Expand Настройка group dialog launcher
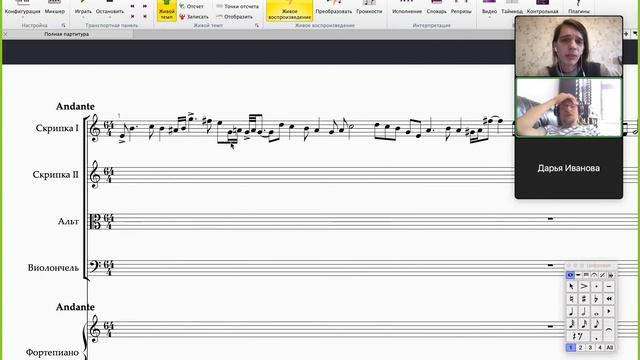Screen dimensions: 640x360 tap(63, 25)
